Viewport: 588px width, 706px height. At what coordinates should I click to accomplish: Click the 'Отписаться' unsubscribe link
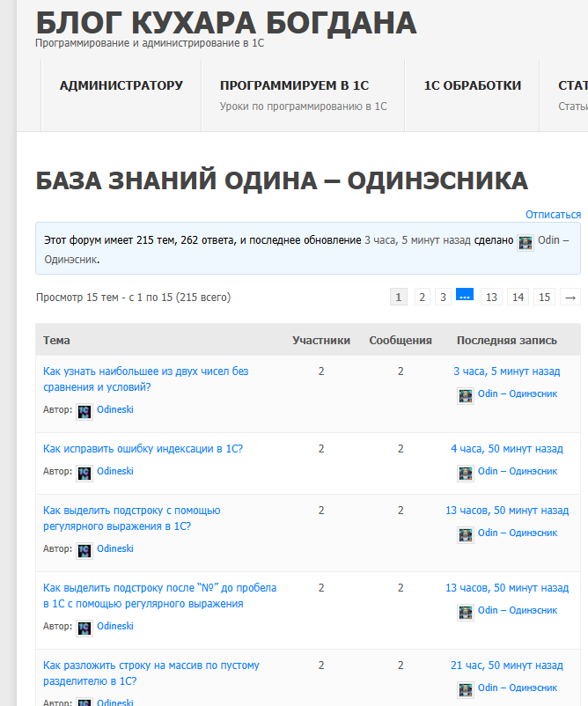[x=553, y=214]
